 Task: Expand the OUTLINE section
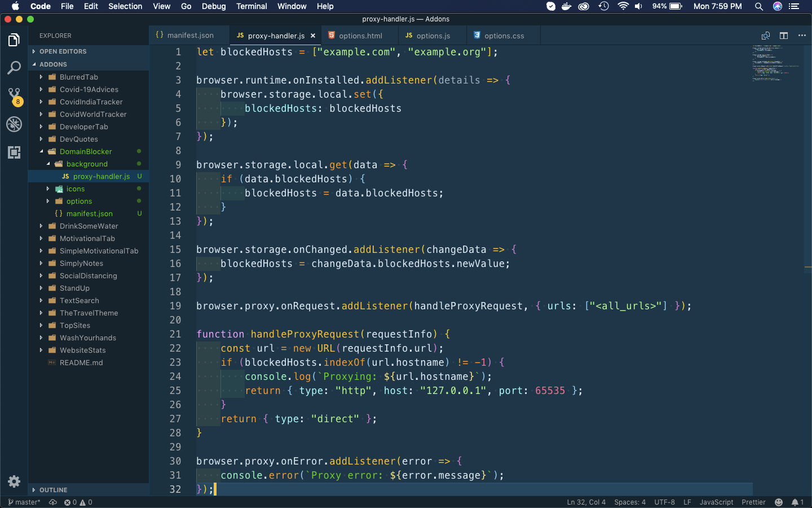[89, 490]
